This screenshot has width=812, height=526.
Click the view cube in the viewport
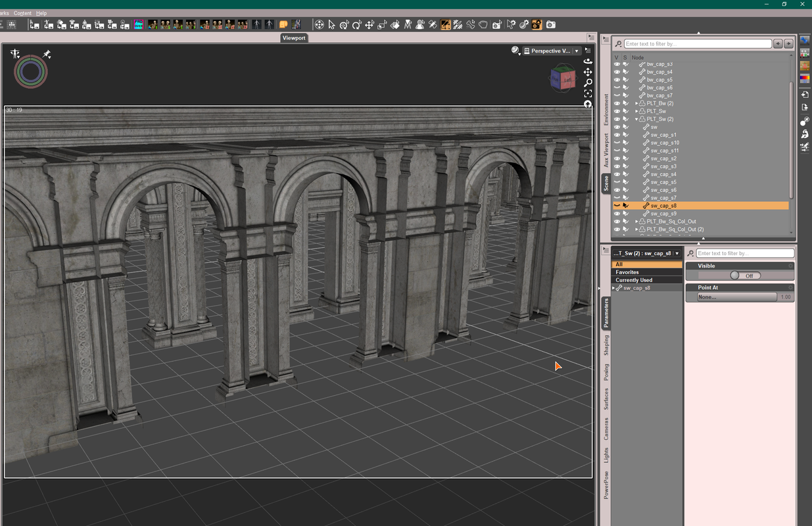click(562, 78)
